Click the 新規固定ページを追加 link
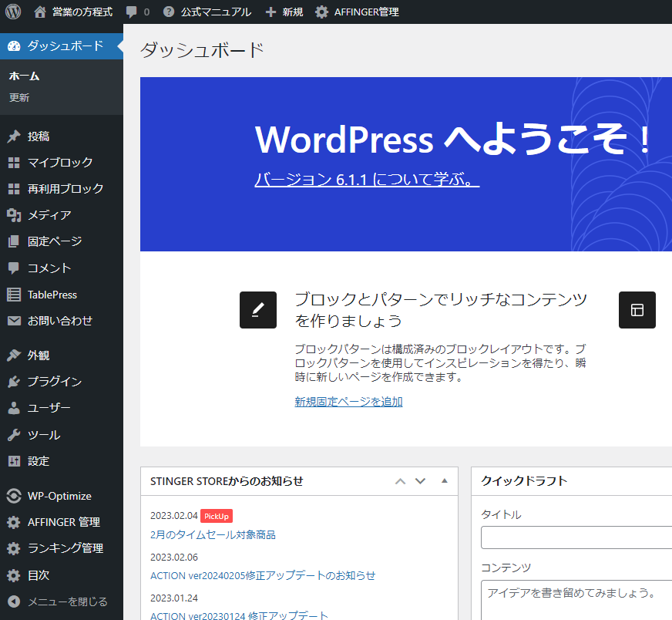Viewport: 672px width, 620px height. click(348, 402)
